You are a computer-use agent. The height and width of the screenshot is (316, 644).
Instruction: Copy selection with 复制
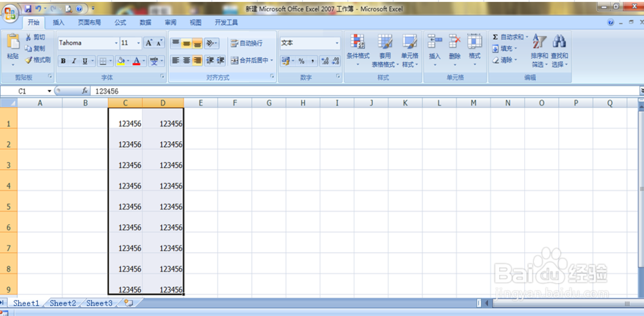(x=35, y=48)
